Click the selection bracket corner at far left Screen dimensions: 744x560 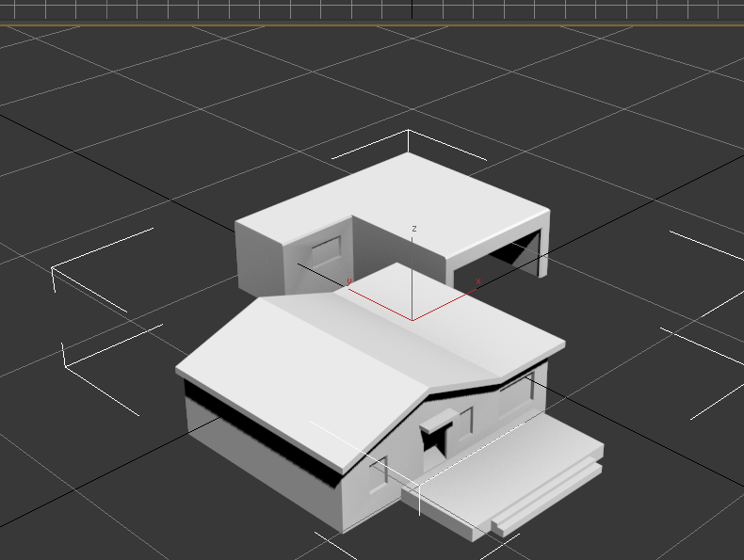53,270
